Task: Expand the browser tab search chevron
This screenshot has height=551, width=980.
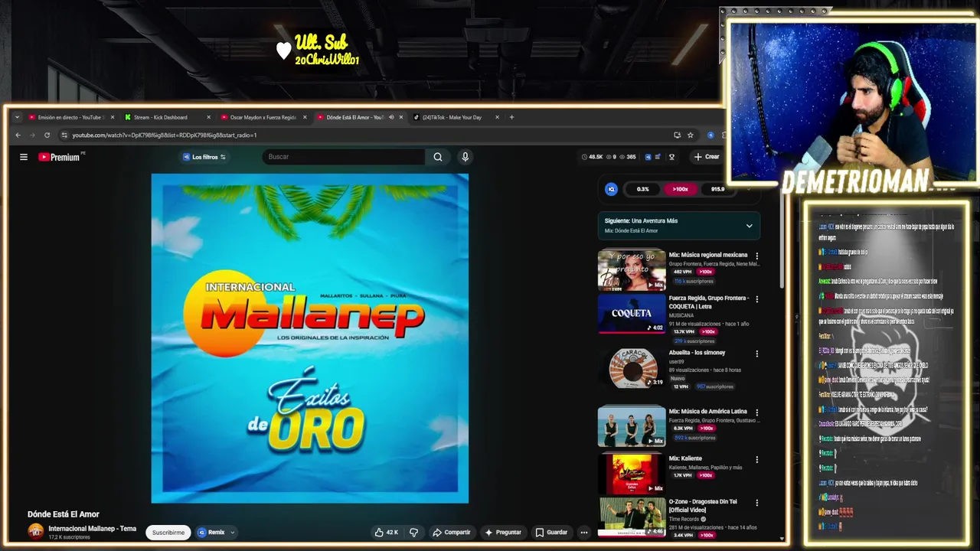Action: [x=17, y=117]
